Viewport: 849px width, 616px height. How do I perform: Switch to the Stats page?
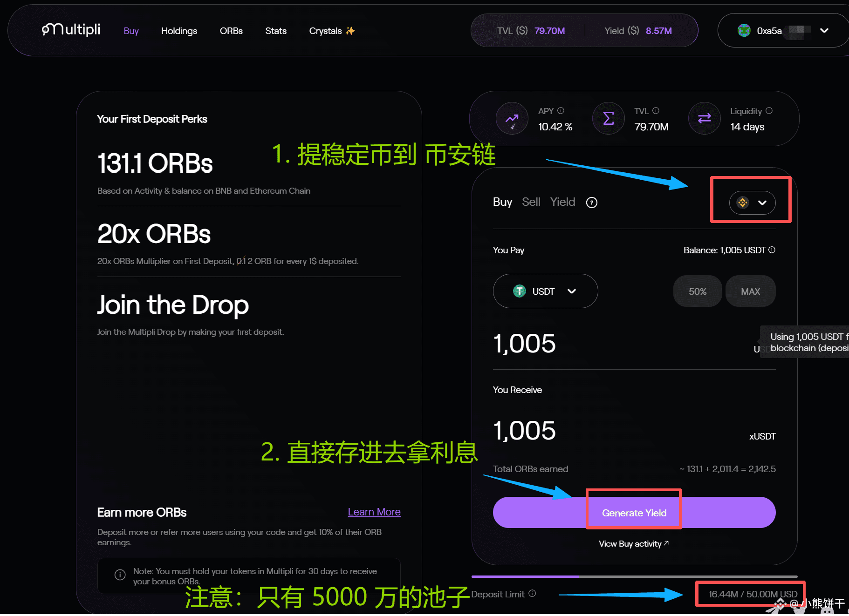click(276, 31)
